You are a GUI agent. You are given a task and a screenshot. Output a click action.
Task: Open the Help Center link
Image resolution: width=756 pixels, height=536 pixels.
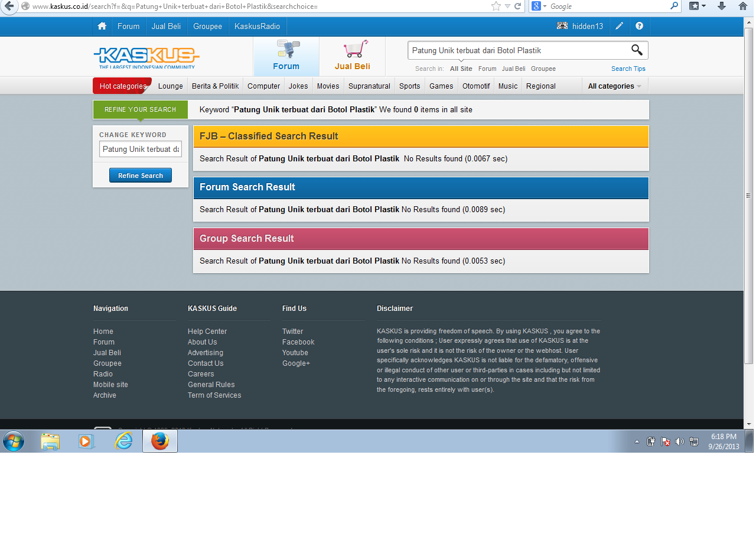click(207, 332)
